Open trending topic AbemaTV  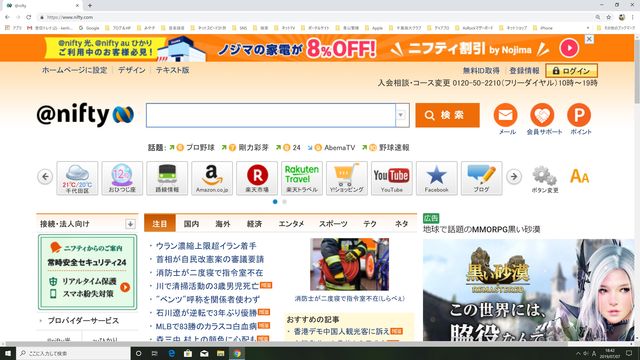[x=340, y=147]
